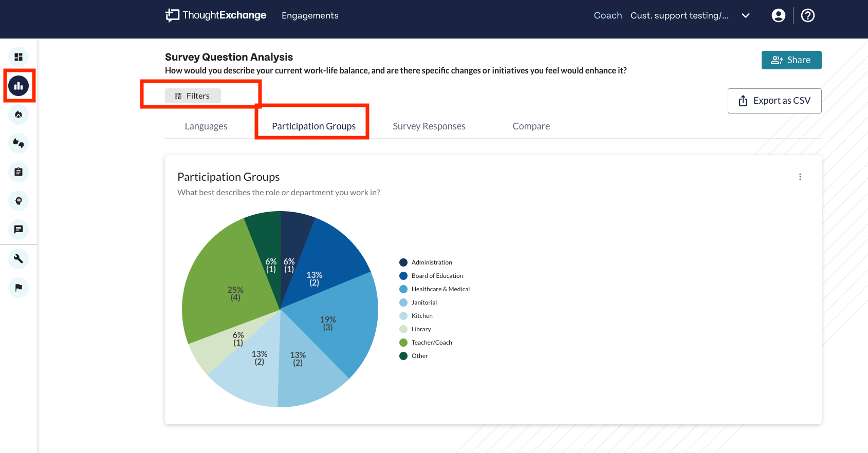
Task: Click the Healthcare & Medical legend label
Action: [x=440, y=289]
